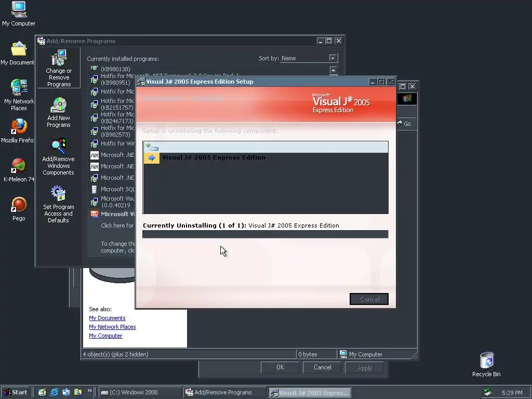Select Set Program Access and Defaults

58,204
